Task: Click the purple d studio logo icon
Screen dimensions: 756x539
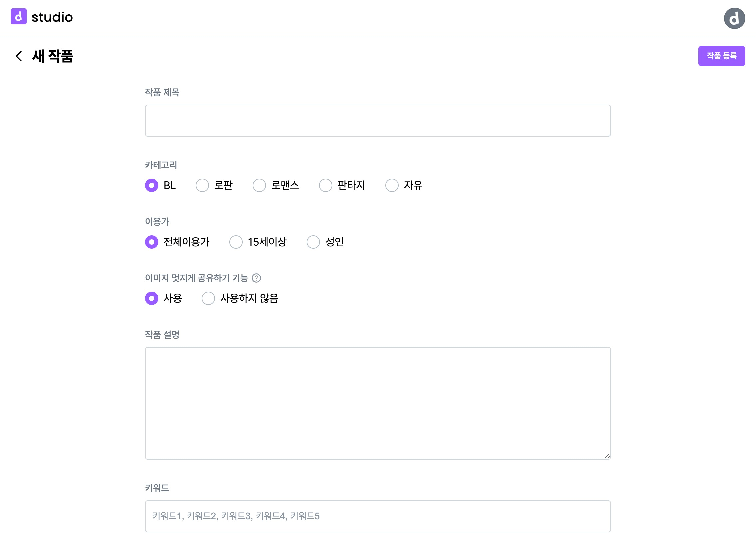Action: (x=18, y=17)
